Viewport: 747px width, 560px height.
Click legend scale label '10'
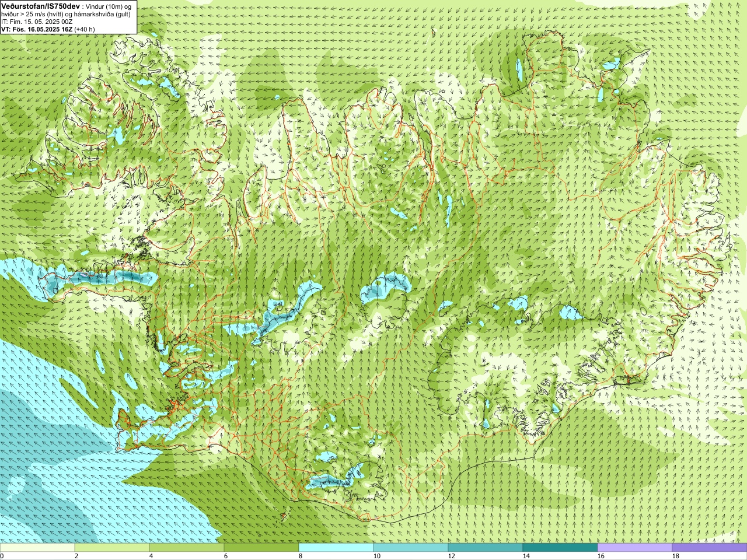(x=376, y=556)
